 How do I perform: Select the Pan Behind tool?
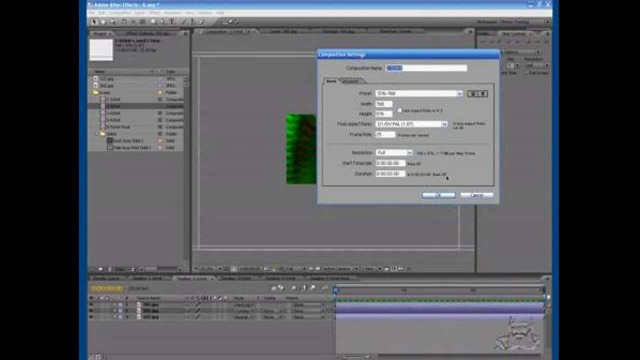(142, 22)
